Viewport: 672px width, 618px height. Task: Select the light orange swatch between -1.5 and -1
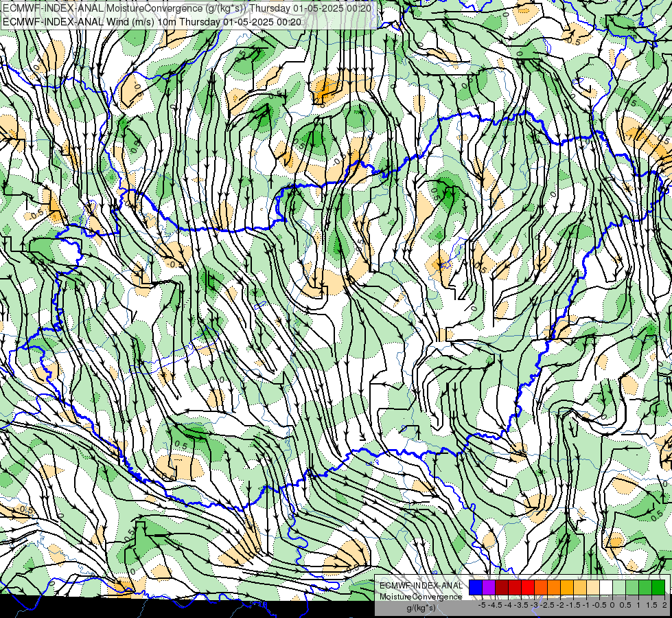[580, 587]
